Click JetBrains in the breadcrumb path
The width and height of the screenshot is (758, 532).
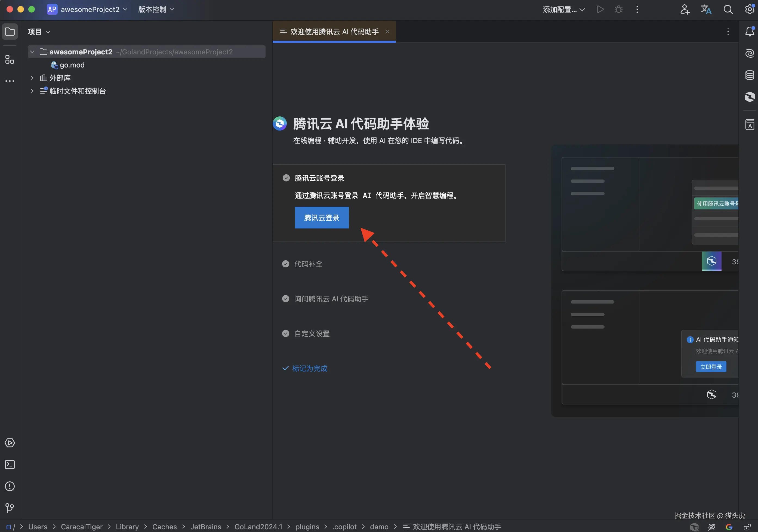[x=206, y=527]
